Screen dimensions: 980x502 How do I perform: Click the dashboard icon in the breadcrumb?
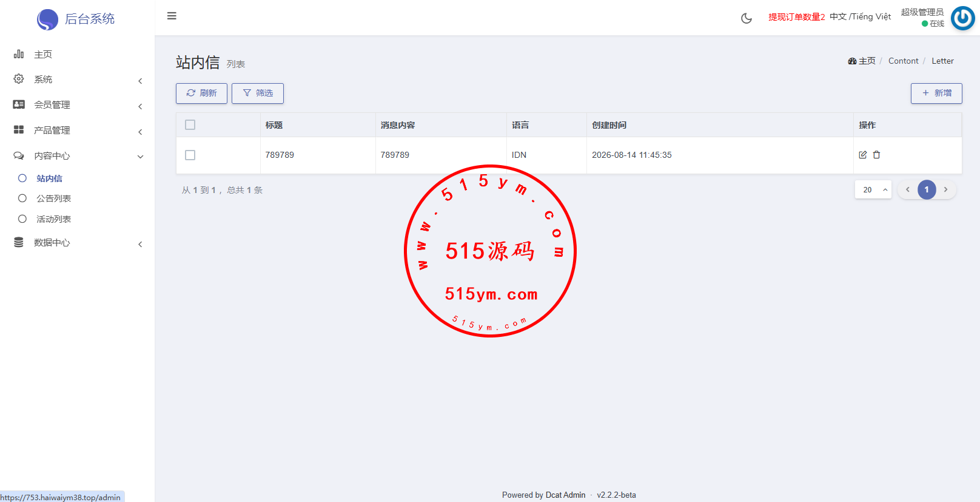[x=852, y=61]
